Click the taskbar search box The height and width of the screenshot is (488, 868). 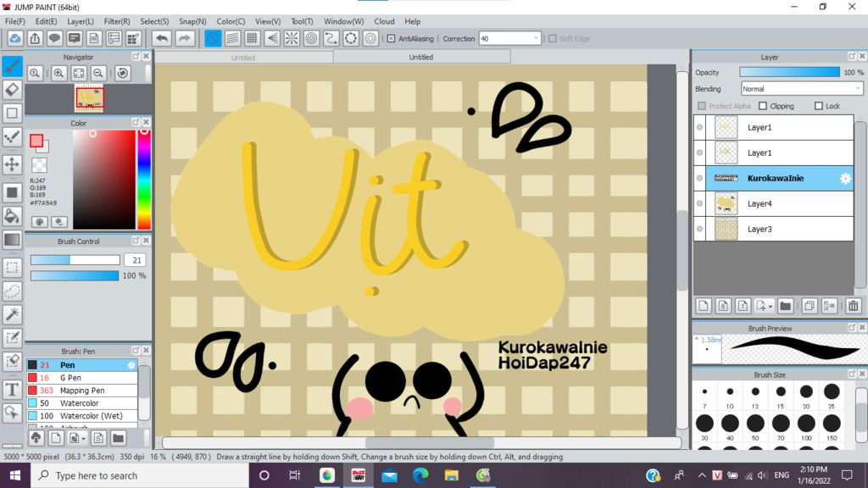coord(140,475)
